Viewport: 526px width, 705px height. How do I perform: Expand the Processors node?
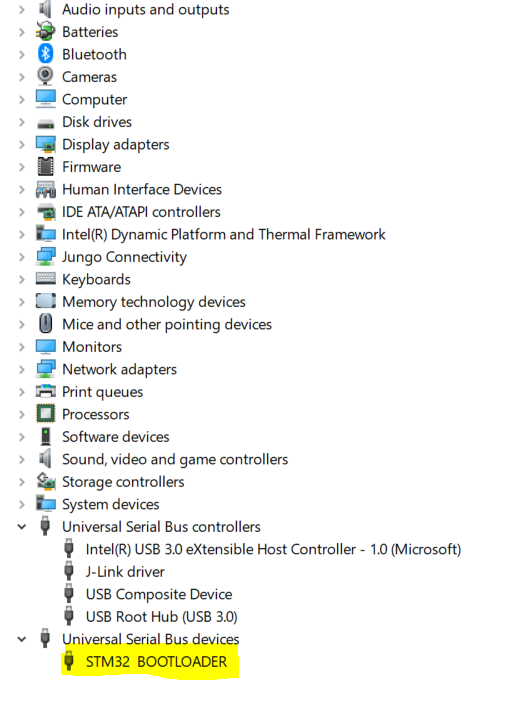(22, 414)
